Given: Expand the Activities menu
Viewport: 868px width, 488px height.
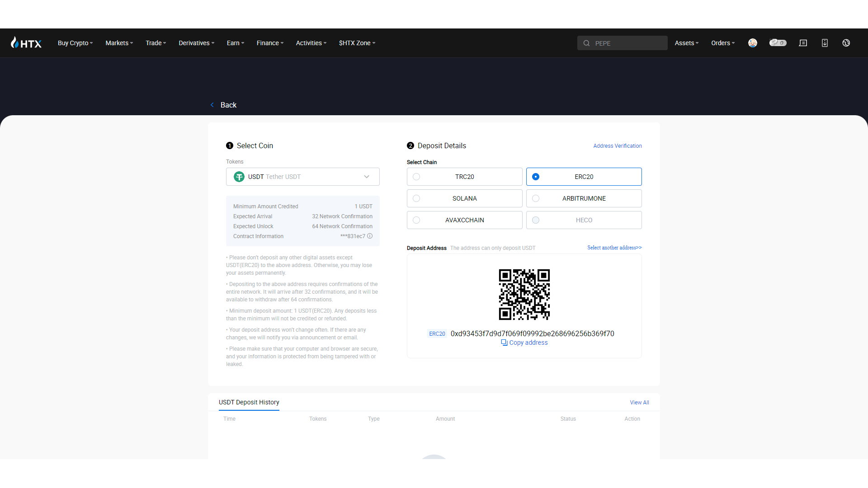Looking at the screenshot, I should pos(311,43).
